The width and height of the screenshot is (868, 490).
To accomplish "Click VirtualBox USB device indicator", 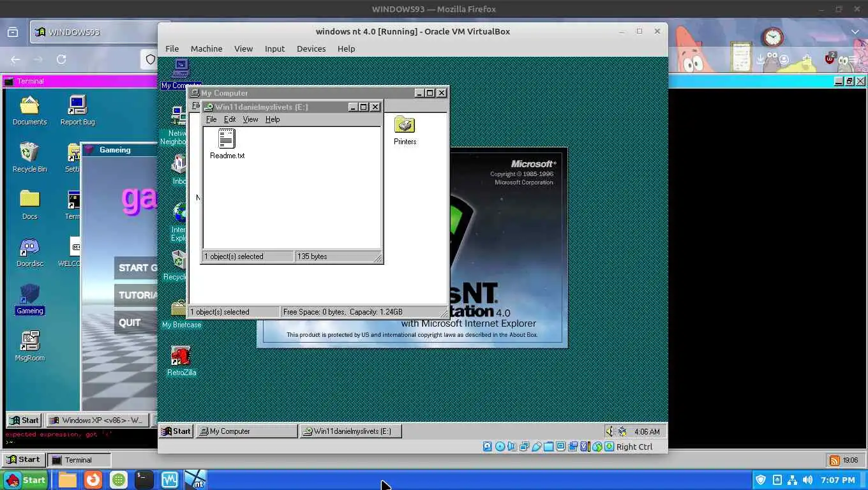I will pyautogui.click(x=537, y=447).
